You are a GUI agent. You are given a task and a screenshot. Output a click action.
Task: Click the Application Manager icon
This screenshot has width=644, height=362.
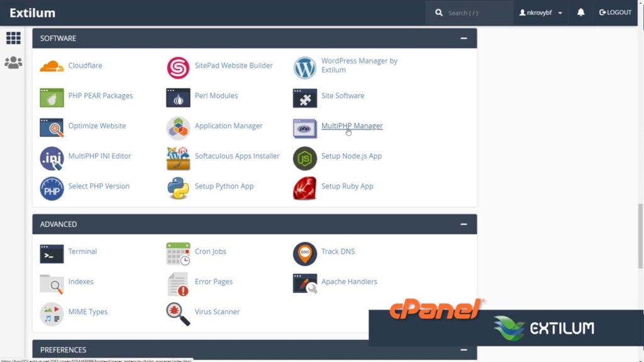[x=178, y=128]
